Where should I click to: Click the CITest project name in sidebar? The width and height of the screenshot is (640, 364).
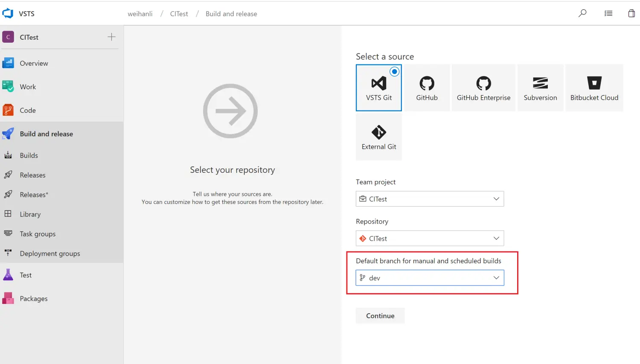point(29,37)
